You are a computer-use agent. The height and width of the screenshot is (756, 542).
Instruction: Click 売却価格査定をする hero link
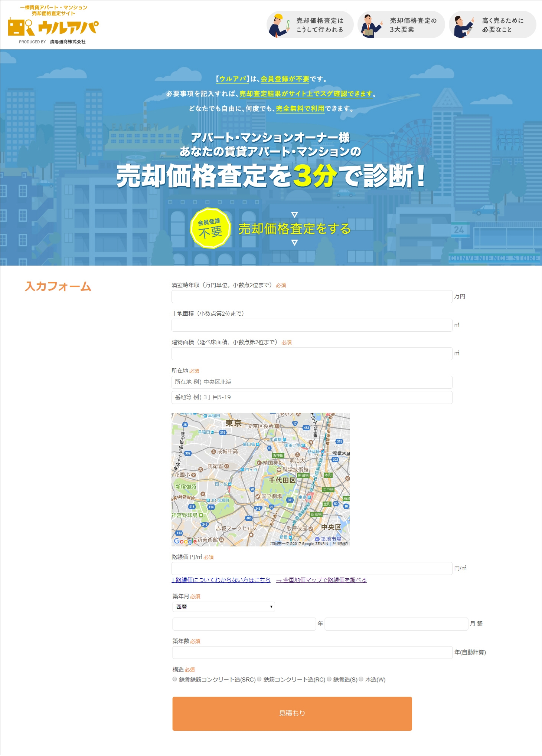[x=294, y=229]
